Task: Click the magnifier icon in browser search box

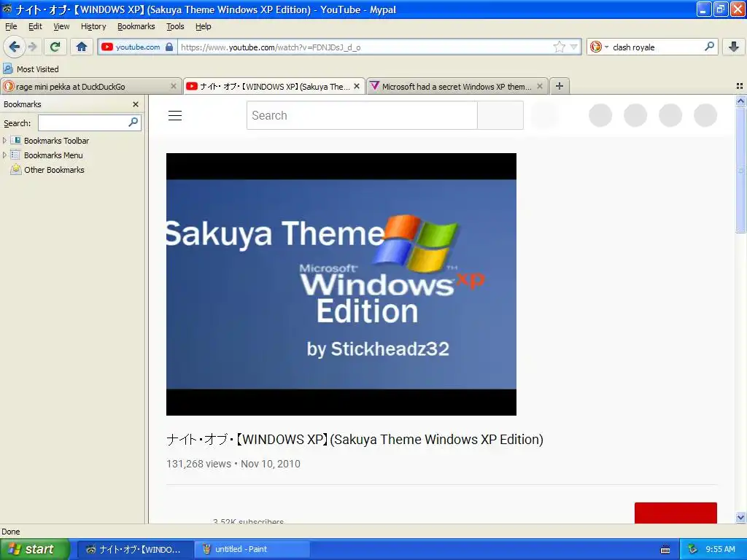Action: coord(709,47)
